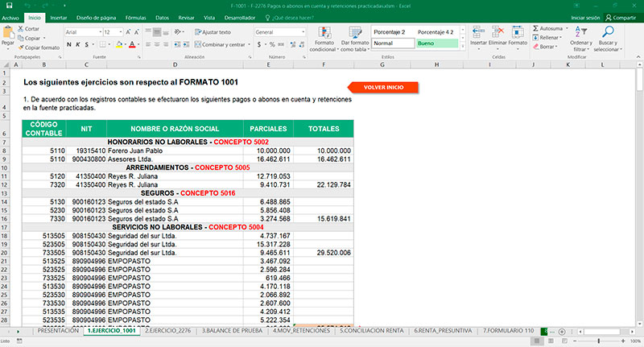The height and width of the screenshot is (347, 644).
Task: Apply thousands separator style
Action: pos(281,44)
